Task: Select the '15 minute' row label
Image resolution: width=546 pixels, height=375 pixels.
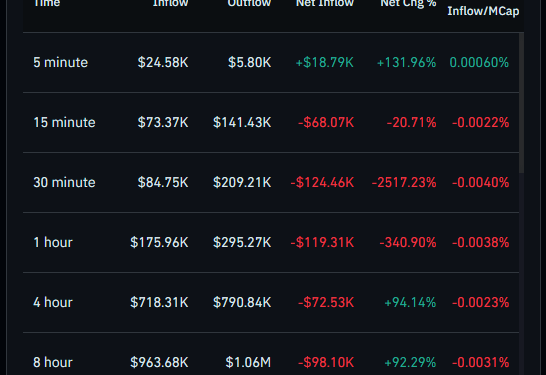Action: [64, 123]
